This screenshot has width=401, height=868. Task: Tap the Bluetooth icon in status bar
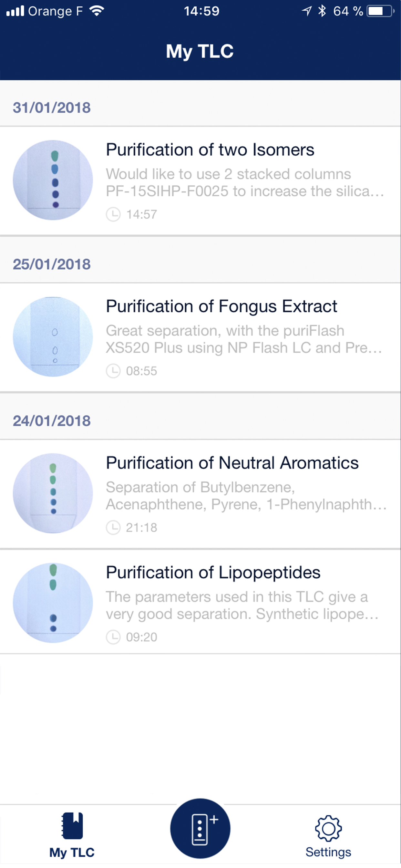coord(322,11)
